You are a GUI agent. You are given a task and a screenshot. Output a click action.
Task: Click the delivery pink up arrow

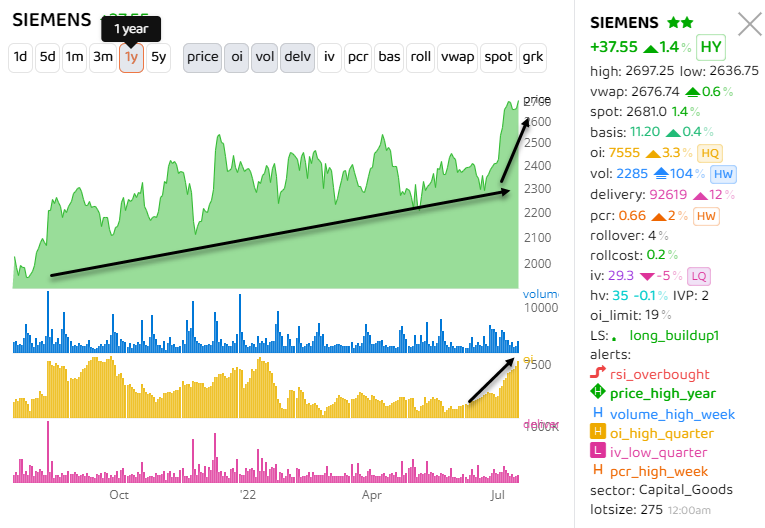click(x=700, y=196)
